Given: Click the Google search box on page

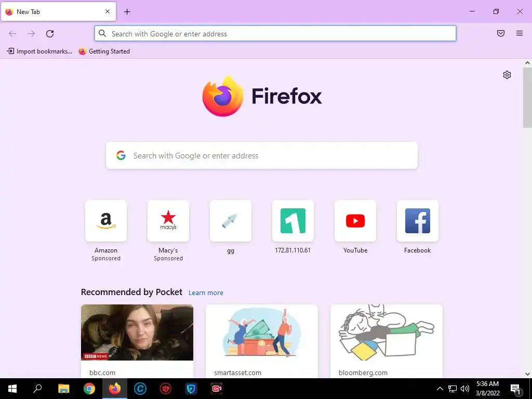Looking at the screenshot, I should click(262, 155).
